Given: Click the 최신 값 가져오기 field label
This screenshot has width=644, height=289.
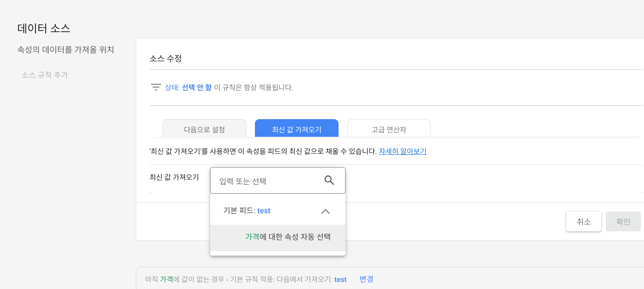Looking at the screenshot, I should point(174,177).
